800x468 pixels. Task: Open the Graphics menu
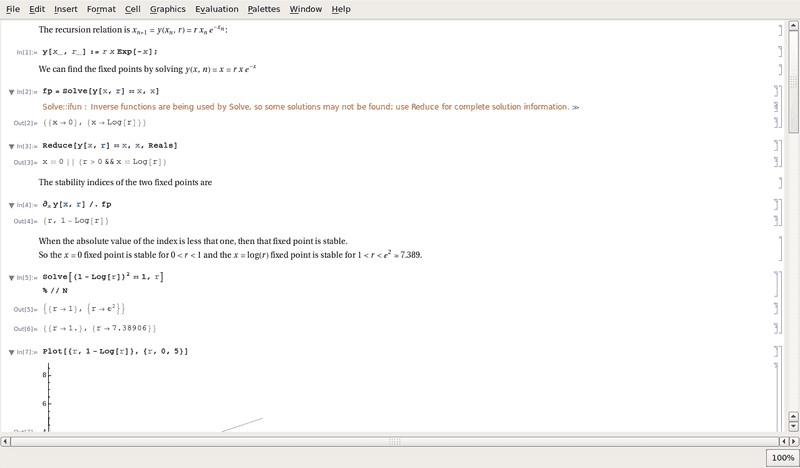(x=168, y=9)
